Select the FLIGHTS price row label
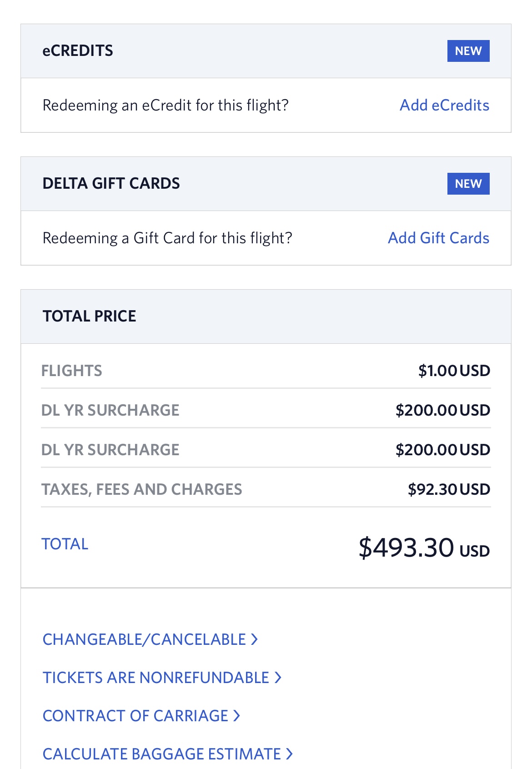This screenshot has width=532, height=769. pos(72,371)
